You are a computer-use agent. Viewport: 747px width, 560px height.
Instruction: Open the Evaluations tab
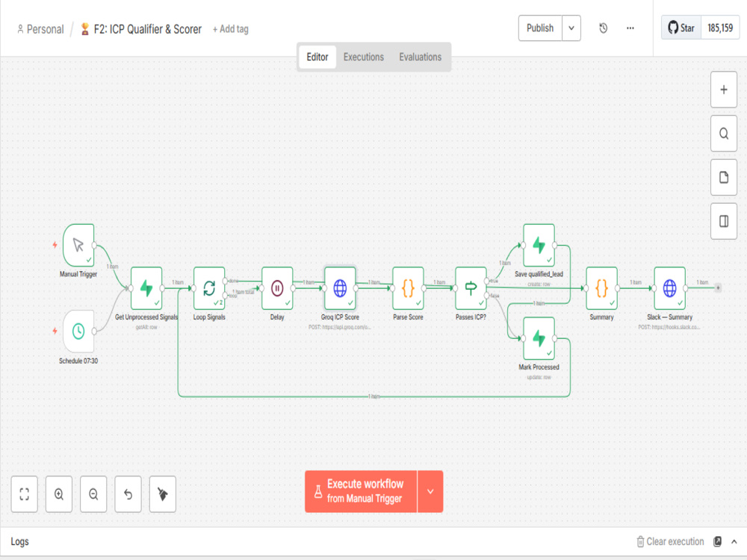click(x=420, y=57)
